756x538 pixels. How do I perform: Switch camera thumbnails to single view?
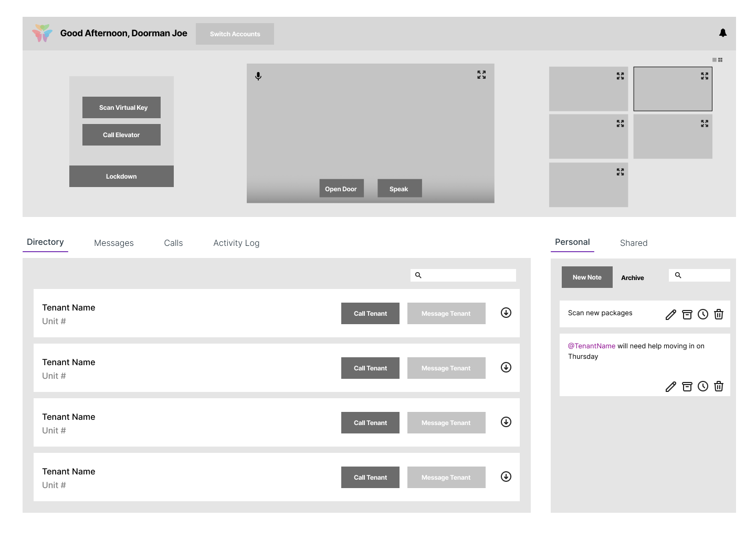pyautogui.click(x=715, y=60)
